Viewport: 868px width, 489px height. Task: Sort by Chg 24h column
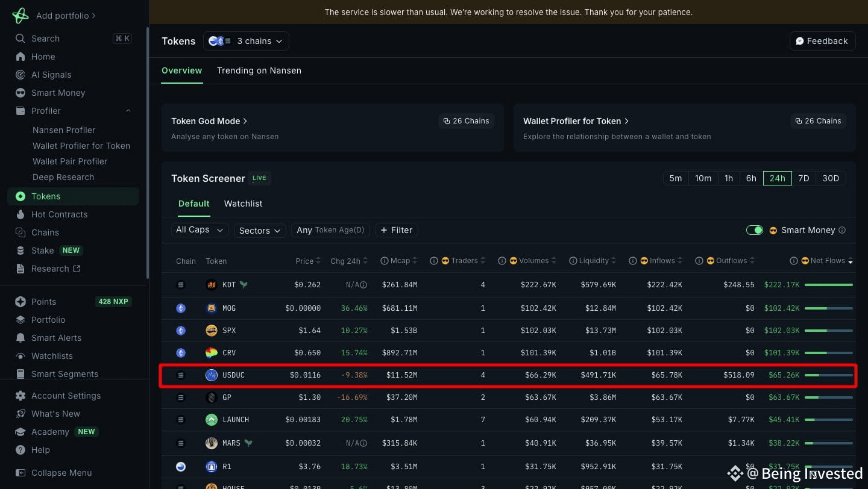point(349,261)
